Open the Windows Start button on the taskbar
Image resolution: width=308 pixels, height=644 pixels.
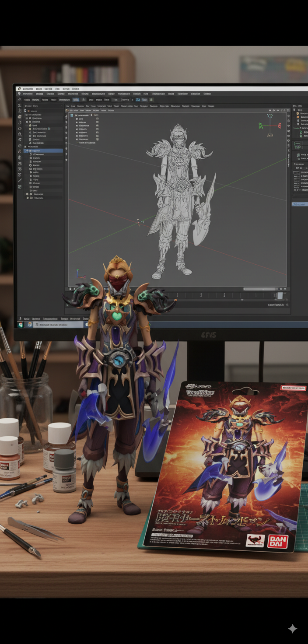[20, 325]
